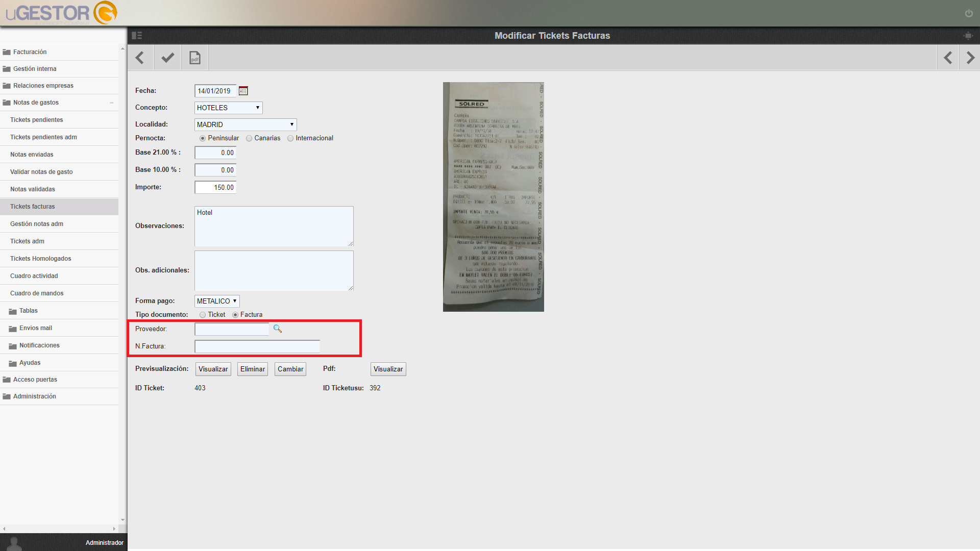Select Peninsular pernocta option

(203, 138)
